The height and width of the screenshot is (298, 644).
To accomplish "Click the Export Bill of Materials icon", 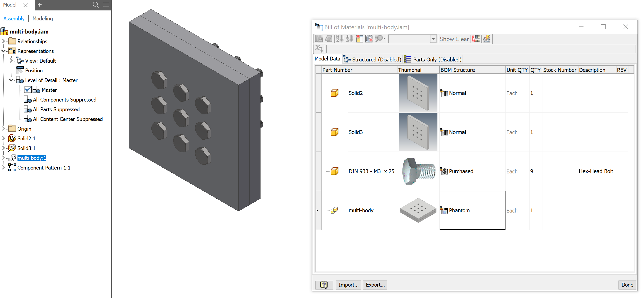I will (x=319, y=39).
